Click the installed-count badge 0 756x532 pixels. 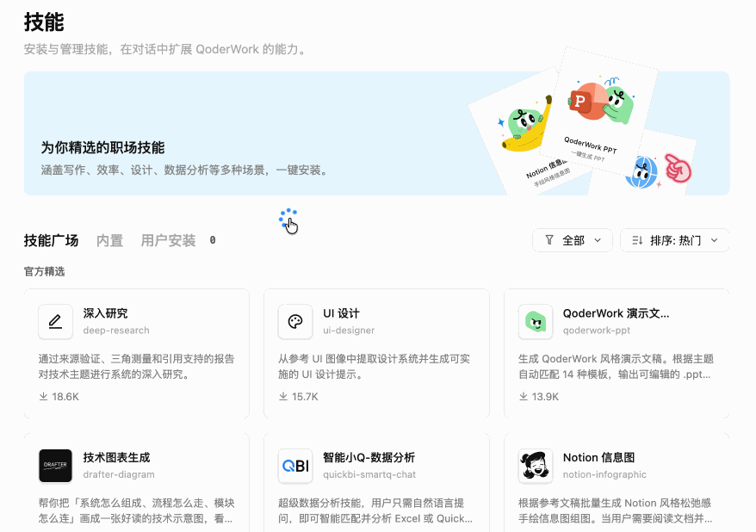213,240
